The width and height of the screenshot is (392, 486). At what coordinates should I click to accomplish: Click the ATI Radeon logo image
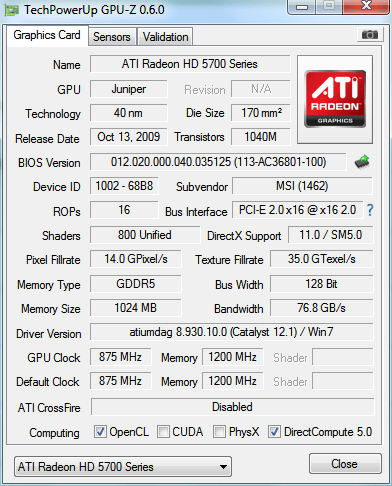[335, 99]
